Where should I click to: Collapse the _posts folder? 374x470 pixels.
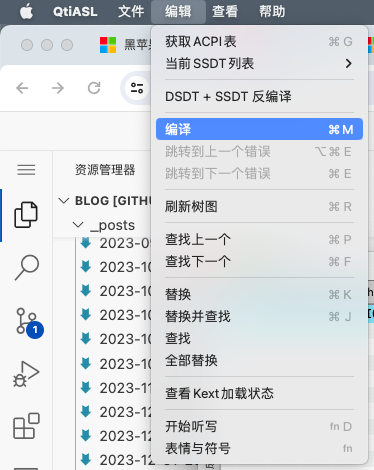78,225
